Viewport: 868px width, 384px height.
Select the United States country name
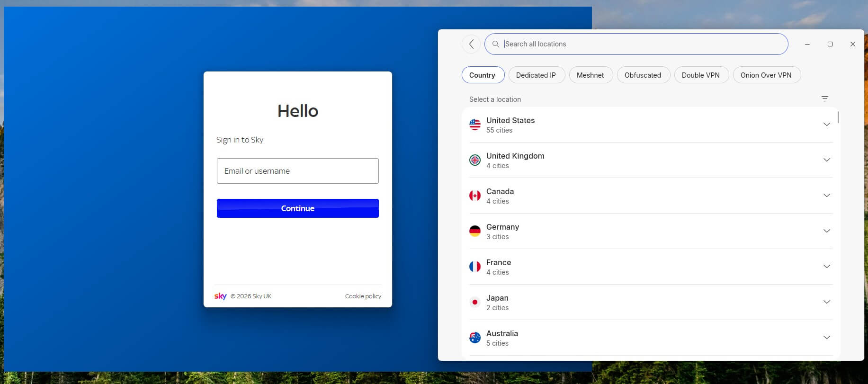[510, 120]
